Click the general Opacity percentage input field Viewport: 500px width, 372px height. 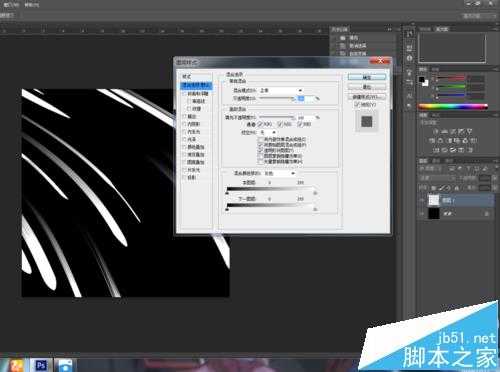click(305, 98)
